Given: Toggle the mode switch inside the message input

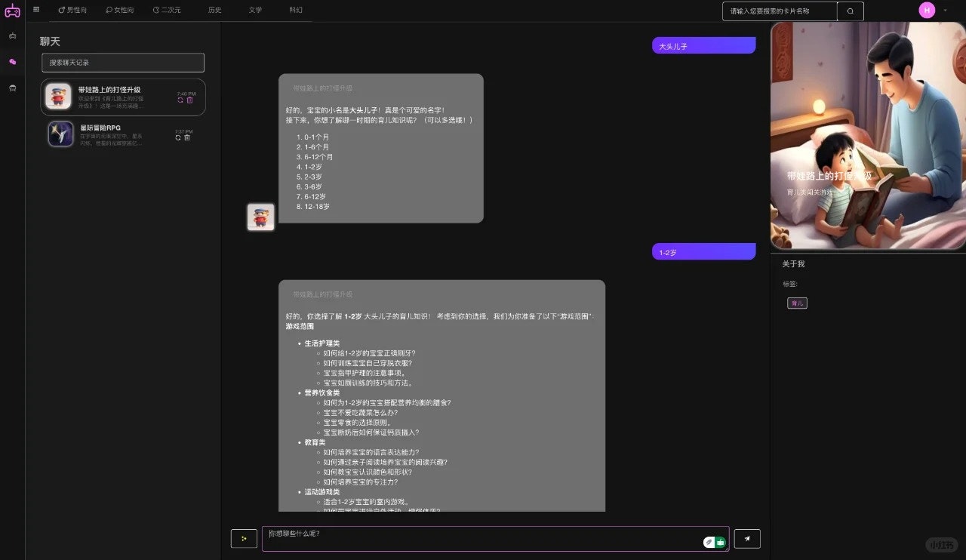Looking at the screenshot, I should click(714, 541).
